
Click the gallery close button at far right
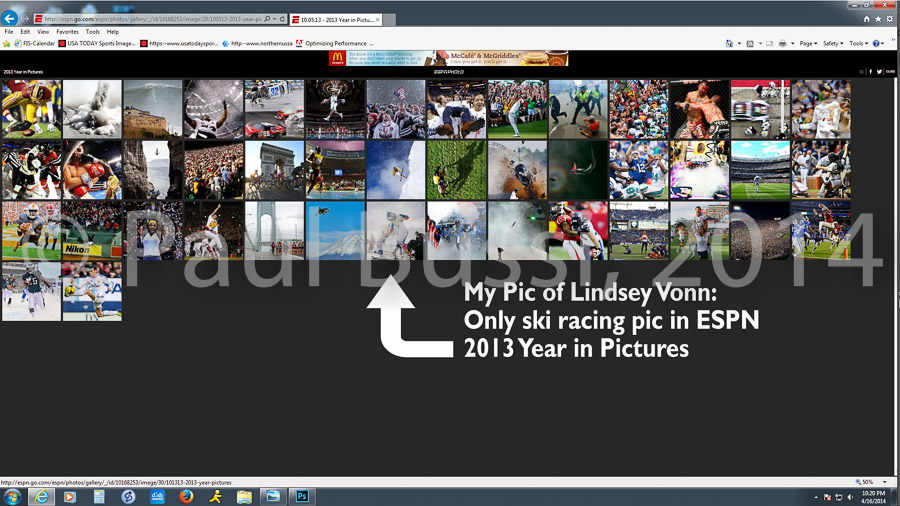click(x=890, y=72)
